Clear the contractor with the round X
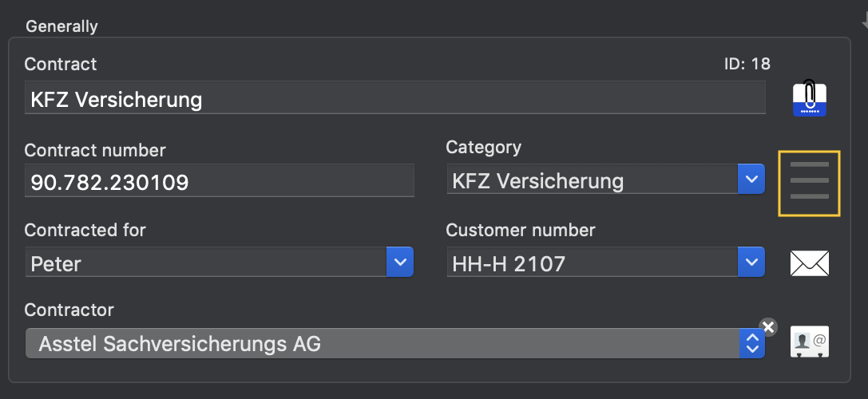Screen dimensions: 868x399 (x=768, y=327)
